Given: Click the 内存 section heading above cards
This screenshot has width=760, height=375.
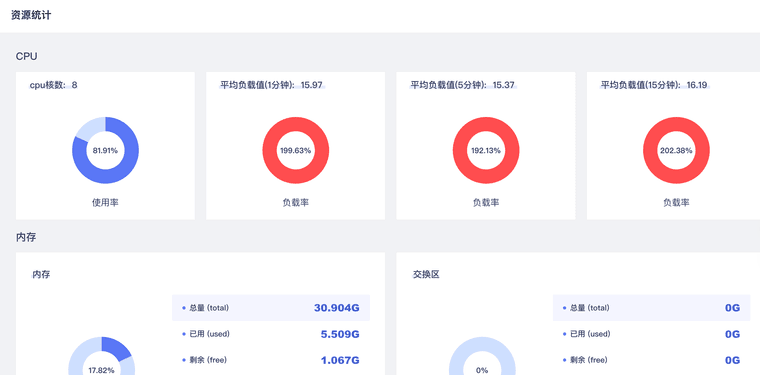Looking at the screenshot, I should [26, 237].
